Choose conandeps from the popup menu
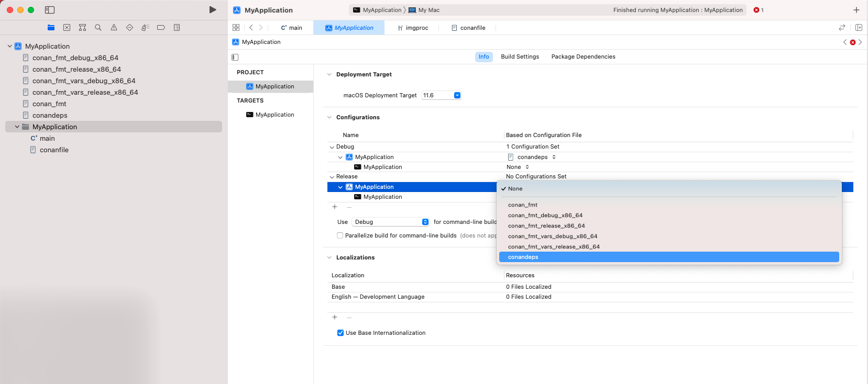The width and height of the screenshot is (868, 384). tap(669, 257)
